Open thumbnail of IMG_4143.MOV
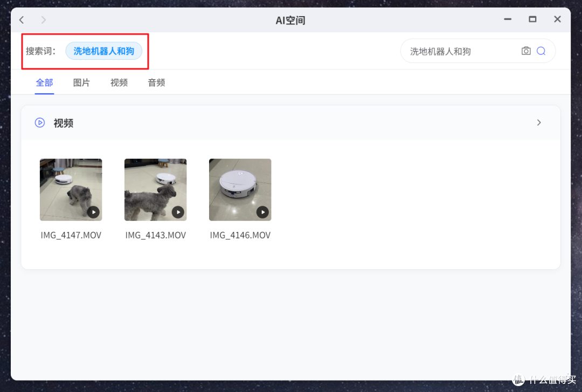The width and height of the screenshot is (582, 392). pos(156,190)
